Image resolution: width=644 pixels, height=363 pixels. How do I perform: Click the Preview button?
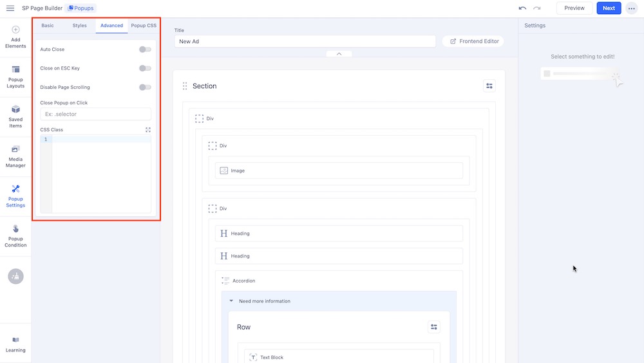click(574, 8)
